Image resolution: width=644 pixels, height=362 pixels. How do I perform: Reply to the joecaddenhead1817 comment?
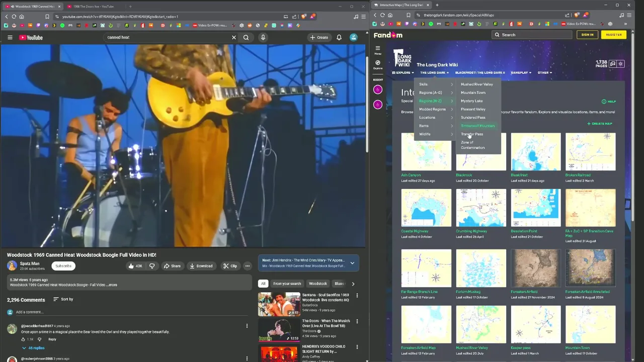click(x=52, y=339)
